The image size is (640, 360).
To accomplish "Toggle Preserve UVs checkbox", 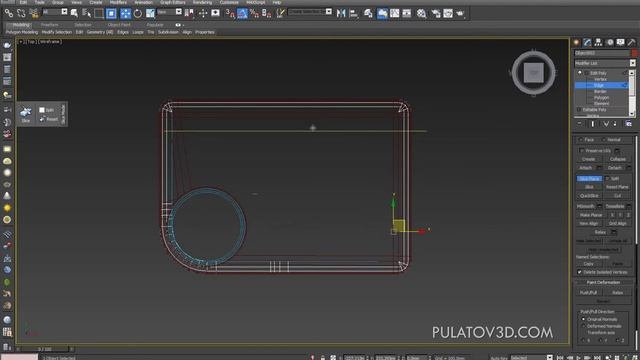I will pos(582,151).
